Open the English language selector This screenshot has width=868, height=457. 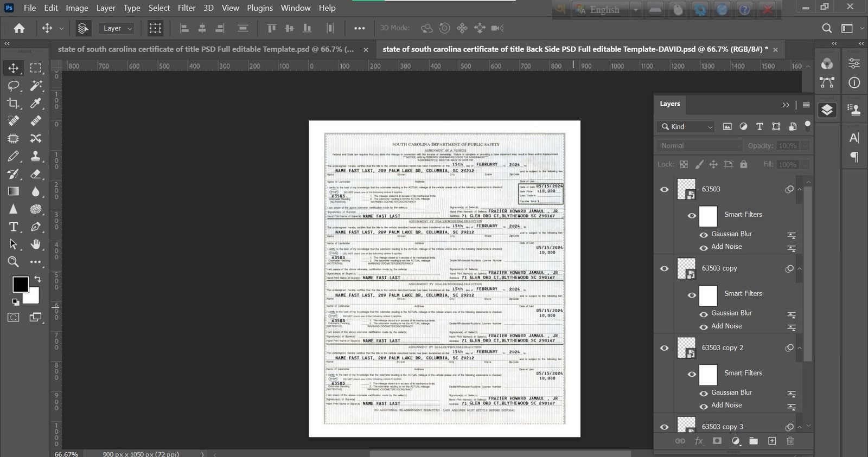click(607, 9)
